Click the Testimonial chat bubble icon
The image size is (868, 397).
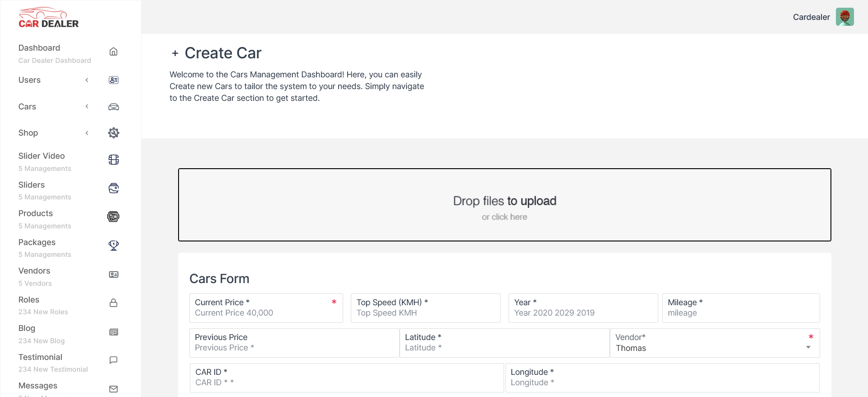113,360
